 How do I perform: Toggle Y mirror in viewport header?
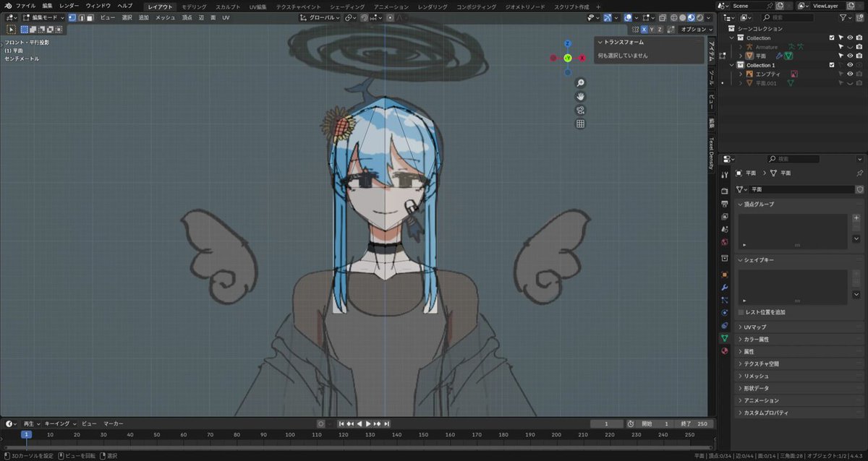(652, 30)
